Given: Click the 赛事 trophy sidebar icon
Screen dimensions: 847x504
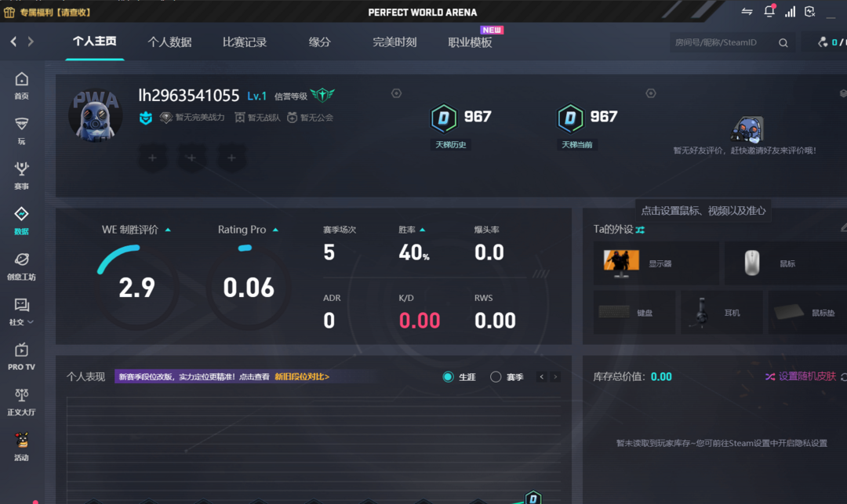Looking at the screenshot, I should pos(21,175).
